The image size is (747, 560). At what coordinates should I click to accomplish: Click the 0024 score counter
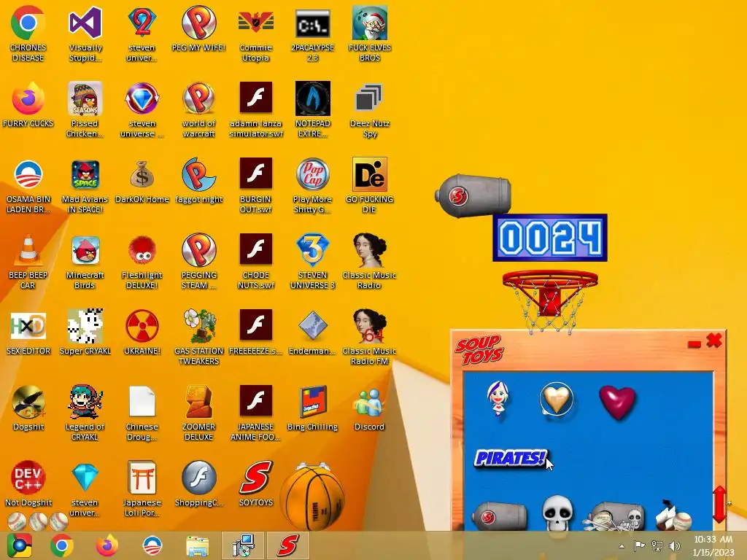coord(550,238)
